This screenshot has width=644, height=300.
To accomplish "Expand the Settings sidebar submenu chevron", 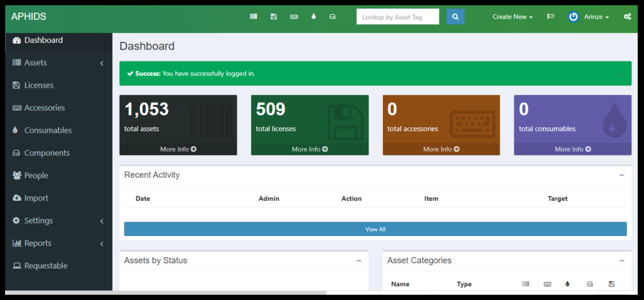I will pyautogui.click(x=102, y=221).
